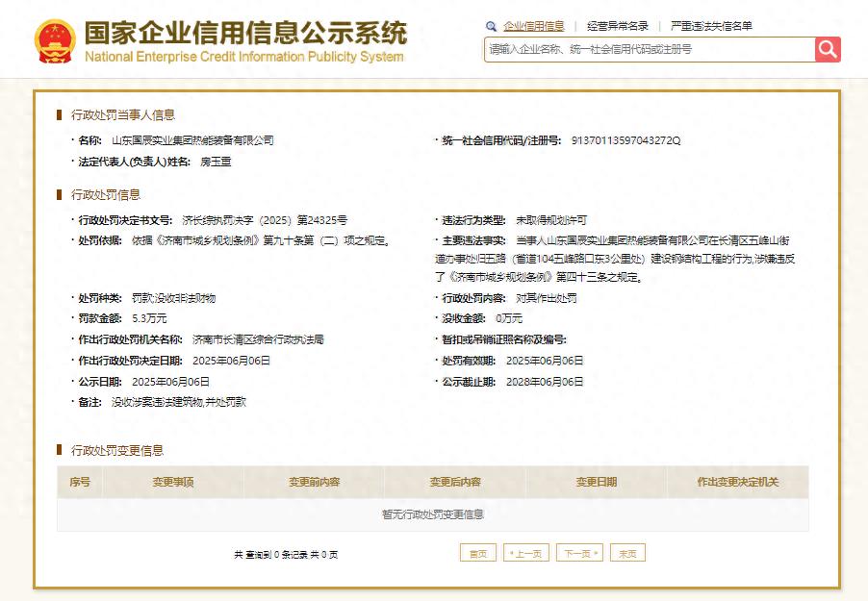Click the 变更前内容 column header
Viewport: 868px width, 601px height.
click(314, 482)
